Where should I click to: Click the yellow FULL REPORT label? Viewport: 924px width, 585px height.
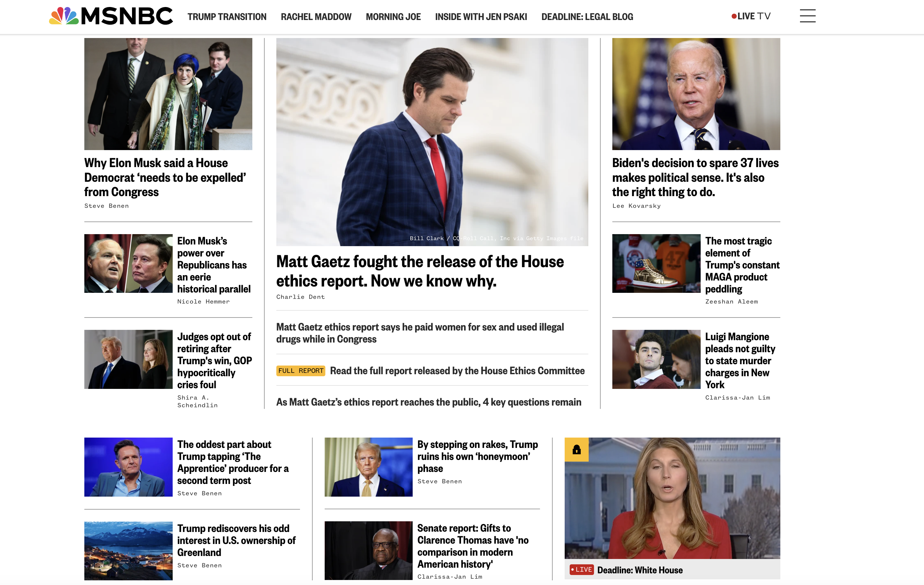(301, 371)
